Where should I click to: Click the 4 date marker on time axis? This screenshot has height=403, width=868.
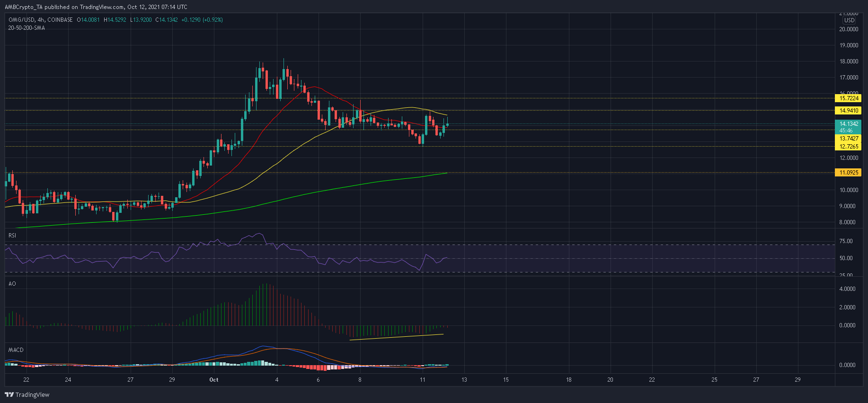coord(276,380)
